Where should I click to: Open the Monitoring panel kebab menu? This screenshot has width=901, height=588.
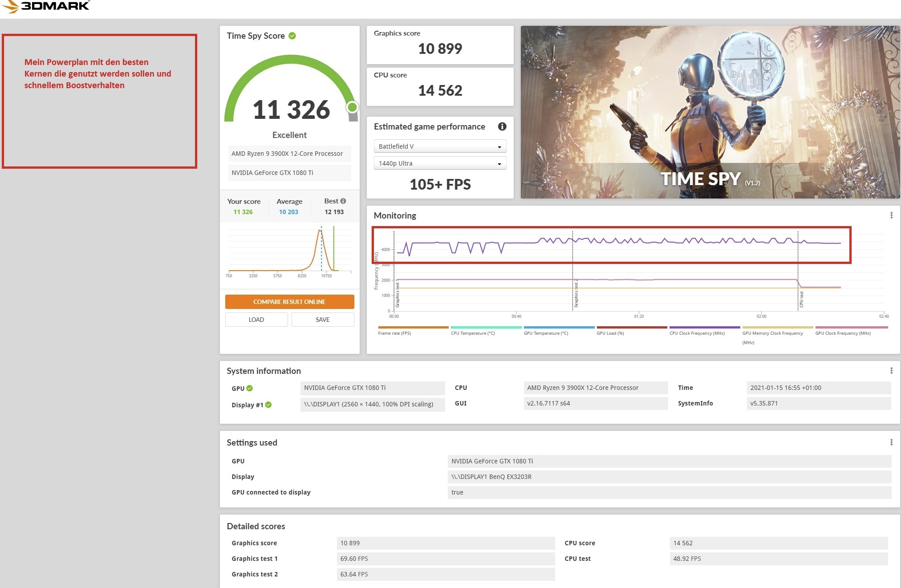tap(892, 215)
